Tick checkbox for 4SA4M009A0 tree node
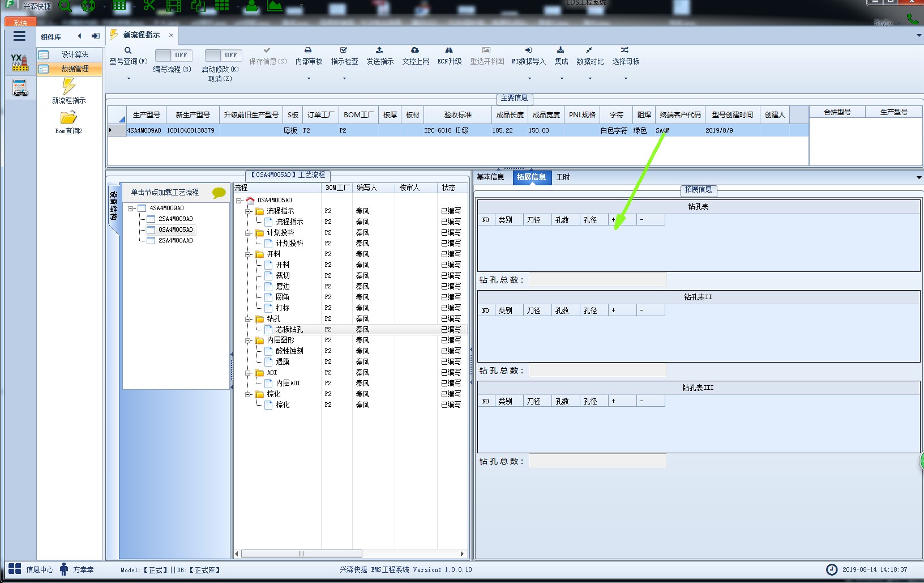The width and height of the screenshot is (924, 583). tap(142, 208)
